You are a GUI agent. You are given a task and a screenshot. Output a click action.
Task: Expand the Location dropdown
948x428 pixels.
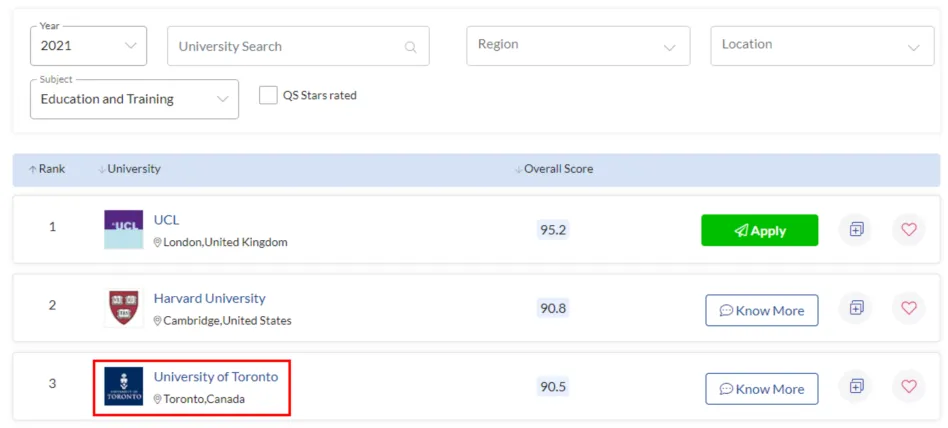pyautogui.click(x=822, y=46)
